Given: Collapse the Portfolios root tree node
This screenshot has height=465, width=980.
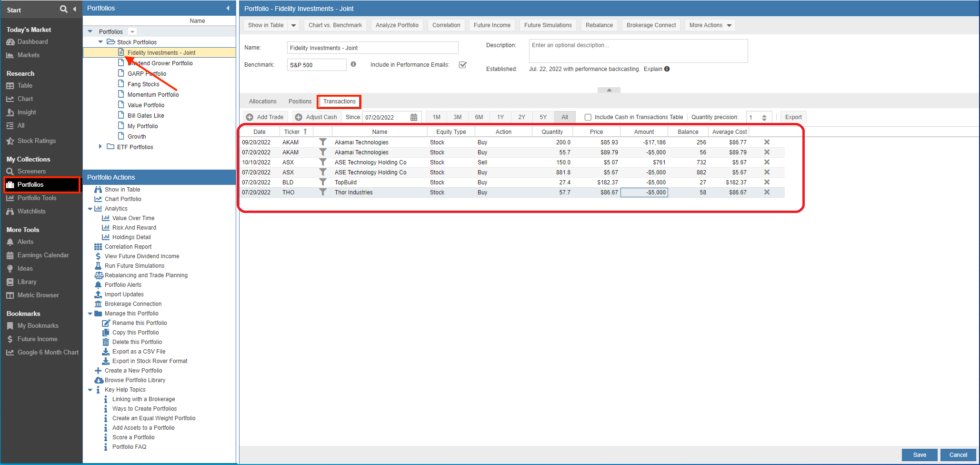Looking at the screenshot, I should pos(90,31).
